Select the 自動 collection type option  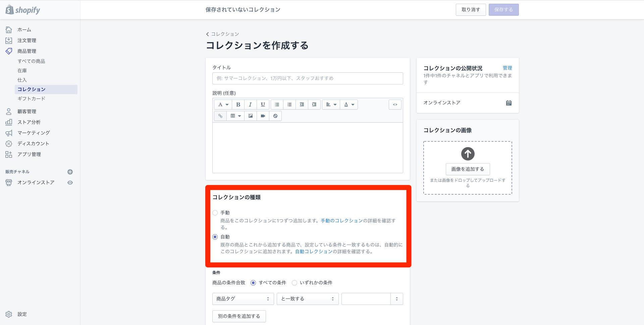pyautogui.click(x=215, y=237)
